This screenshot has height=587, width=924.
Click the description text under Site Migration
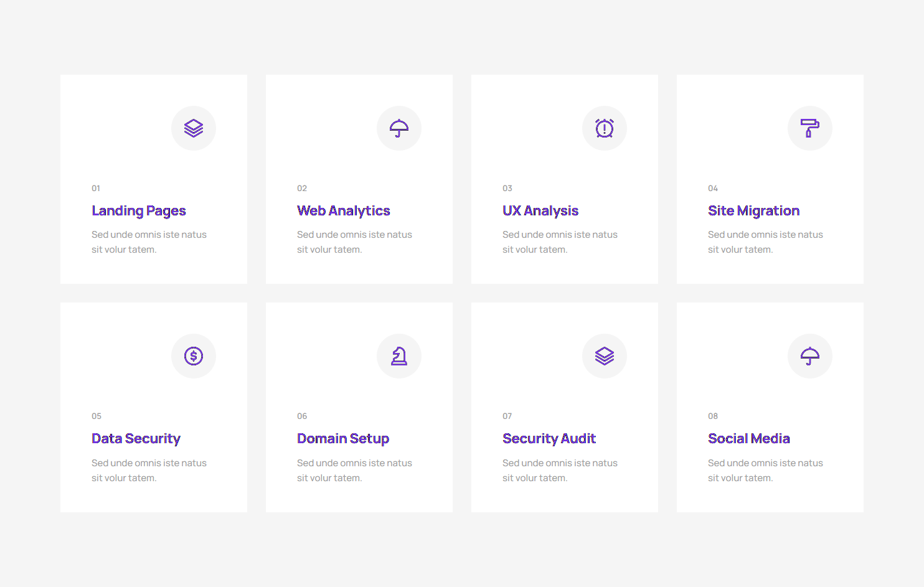[x=765, y=242]
